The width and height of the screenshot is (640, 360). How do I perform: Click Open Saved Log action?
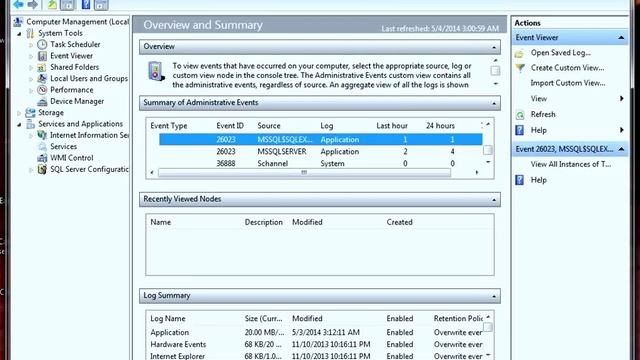560,53
